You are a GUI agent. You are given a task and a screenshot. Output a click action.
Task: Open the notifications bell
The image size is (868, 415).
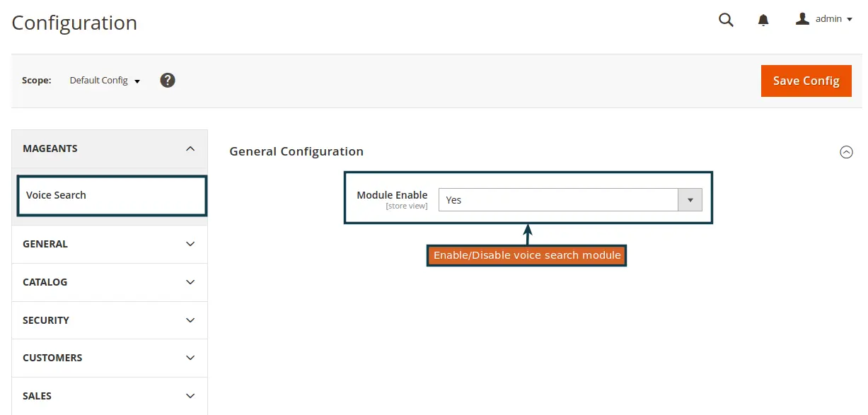(763, 21)
